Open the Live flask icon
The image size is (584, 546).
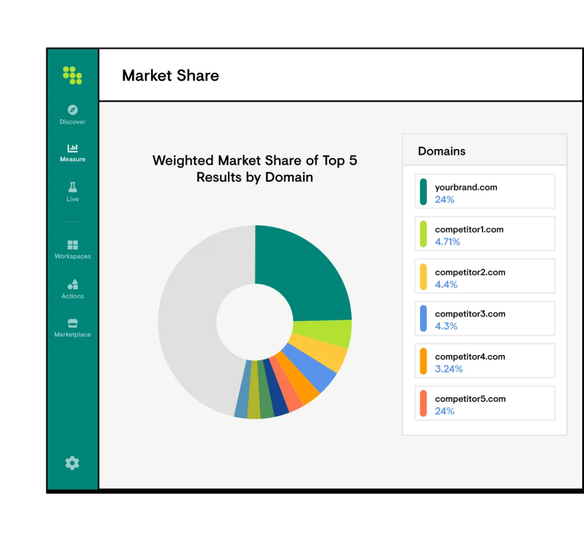click(x=73, y=187)
